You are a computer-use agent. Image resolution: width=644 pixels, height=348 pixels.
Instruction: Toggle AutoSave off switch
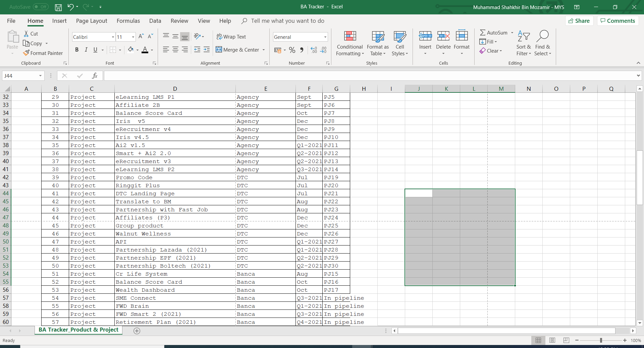[40, 7]
